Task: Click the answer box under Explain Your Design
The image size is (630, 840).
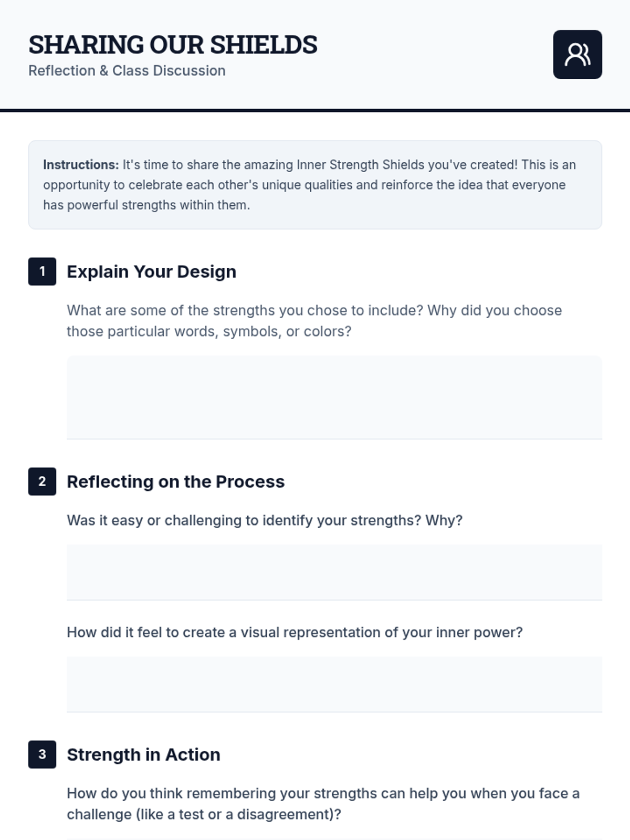Action: pyautogui.click(x=334, y=397)
